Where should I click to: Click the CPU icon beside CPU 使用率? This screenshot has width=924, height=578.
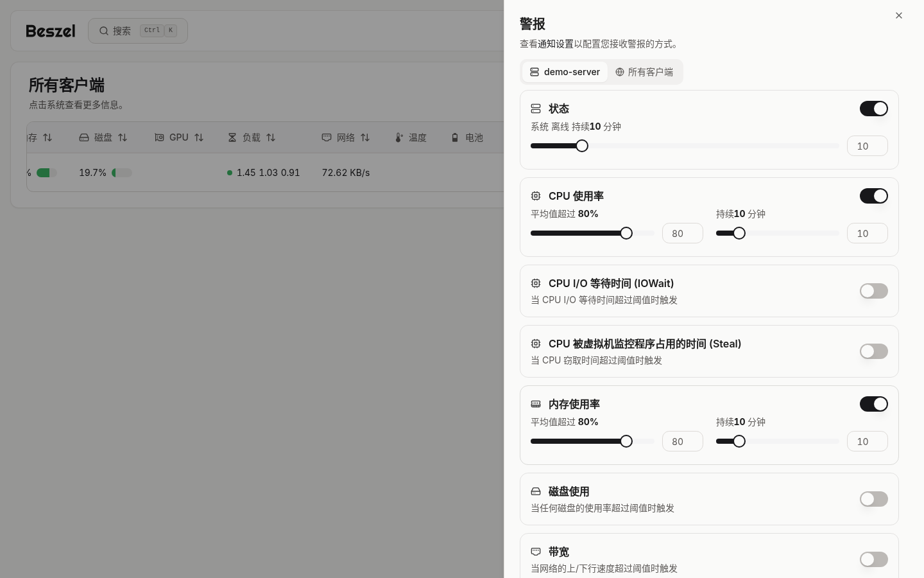pyautogui.click(x=536, y=196)
